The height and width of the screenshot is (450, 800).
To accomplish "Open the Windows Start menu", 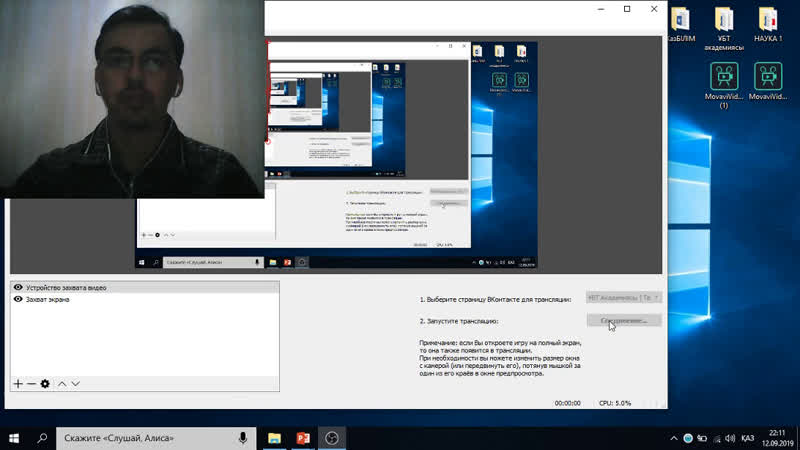I will point(15,438).
